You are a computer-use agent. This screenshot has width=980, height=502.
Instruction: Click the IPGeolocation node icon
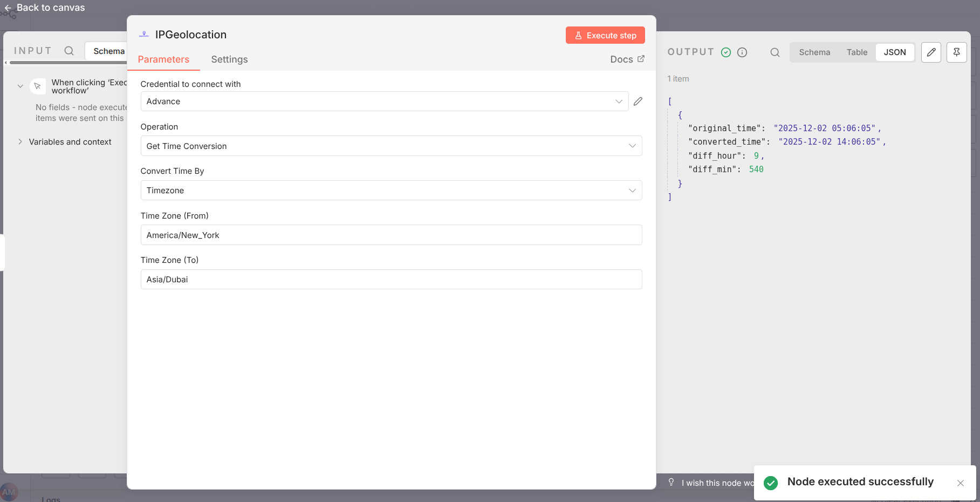point(144,35)
